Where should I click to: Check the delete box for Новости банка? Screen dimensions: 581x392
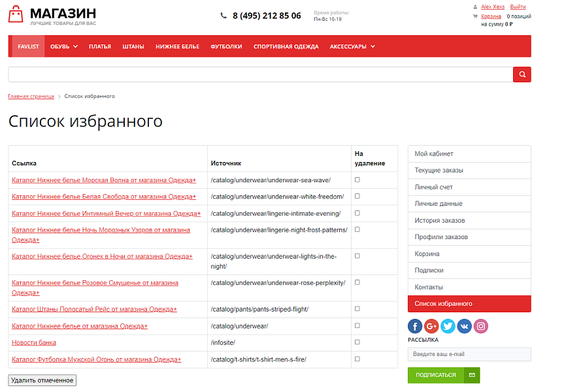(357, 342)
